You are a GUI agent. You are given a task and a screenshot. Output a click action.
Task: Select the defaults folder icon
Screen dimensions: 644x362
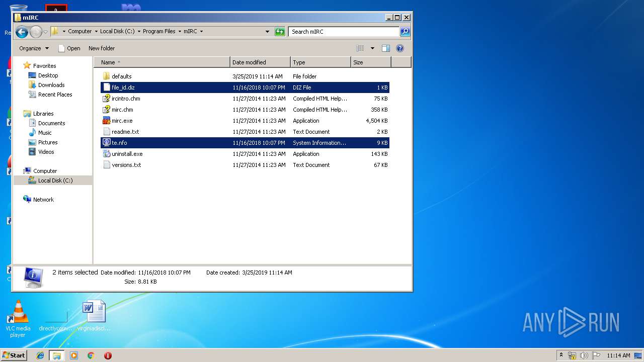coord(106,76)
